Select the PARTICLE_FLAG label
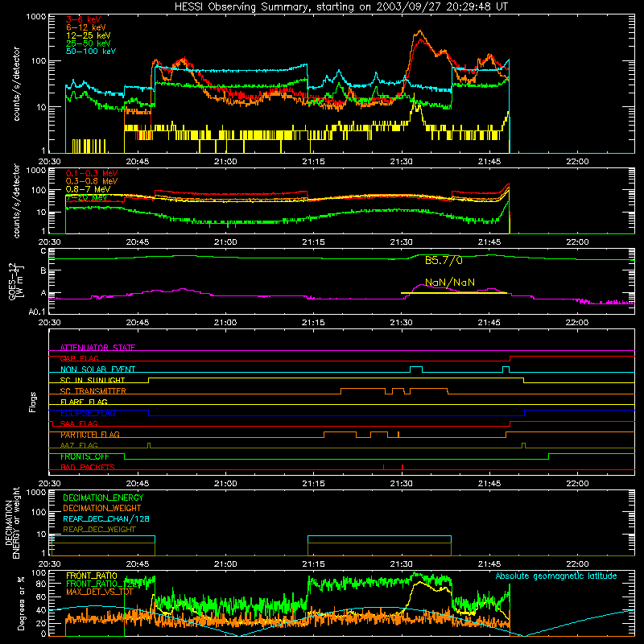Viewport: 644px width, 644px height. [x=90, y=435]
